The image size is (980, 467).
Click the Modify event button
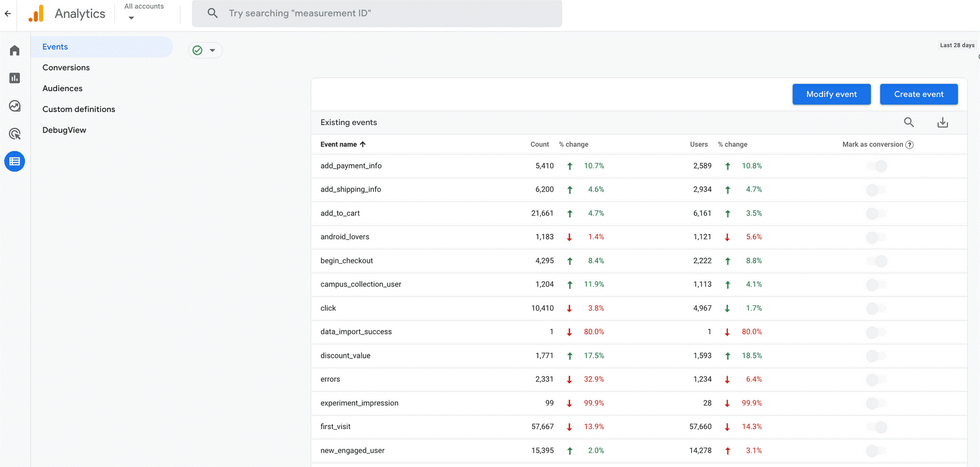coord(831,94)
